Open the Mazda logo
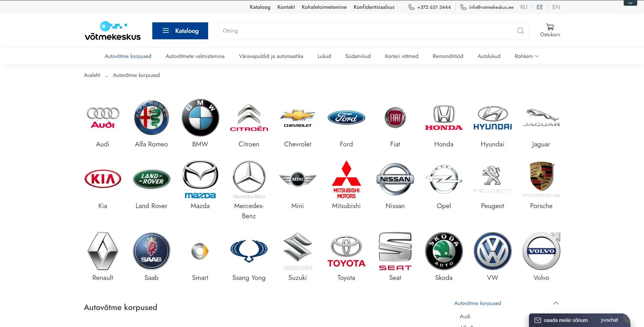644x327 pixels. (x=200, y=179)
